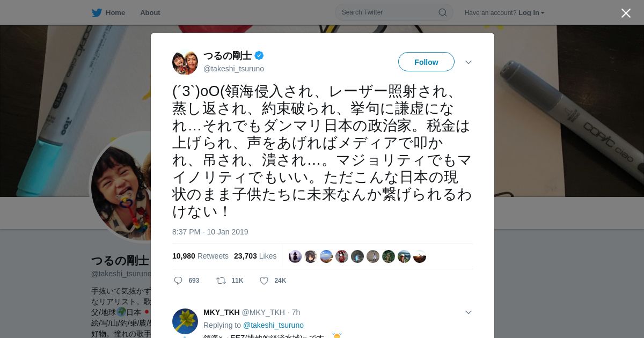Image resolution: width=644 pixels, height=338 pixels.
Task: Expand the tweet options chevron
Action: pos(469,62)
